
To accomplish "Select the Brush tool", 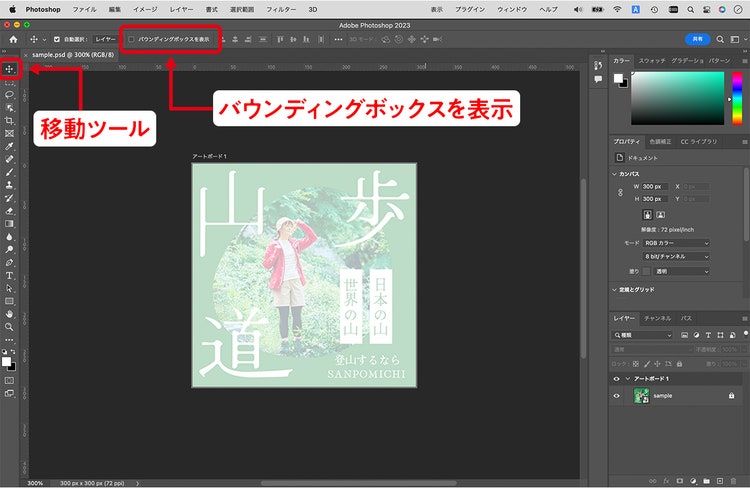I will tap(9, 172).
